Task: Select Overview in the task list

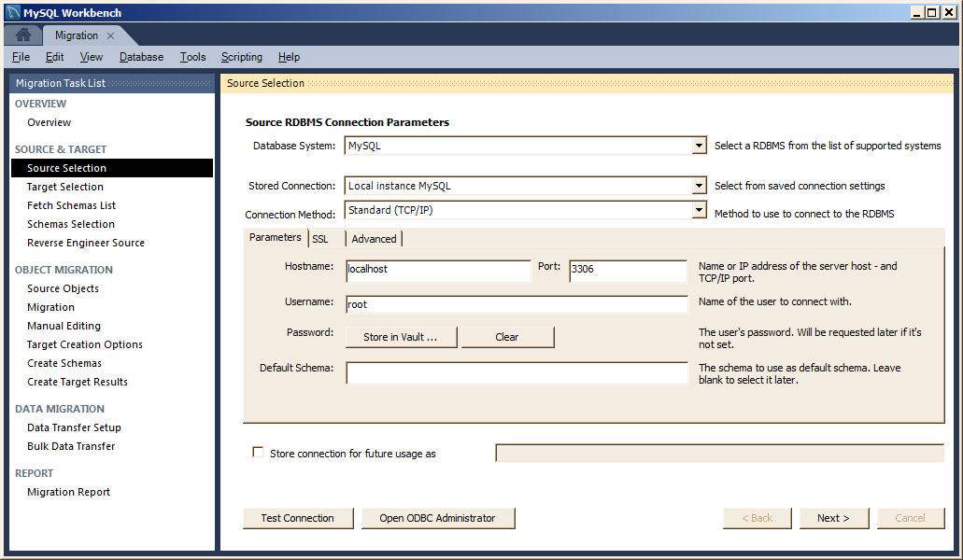Action: (x=50, y=122)
